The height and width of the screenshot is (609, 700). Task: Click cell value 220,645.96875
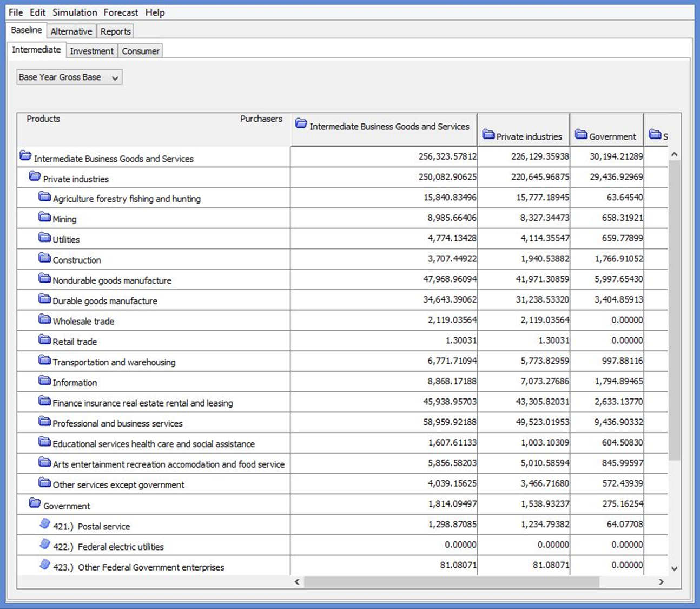tap(540, 177)
